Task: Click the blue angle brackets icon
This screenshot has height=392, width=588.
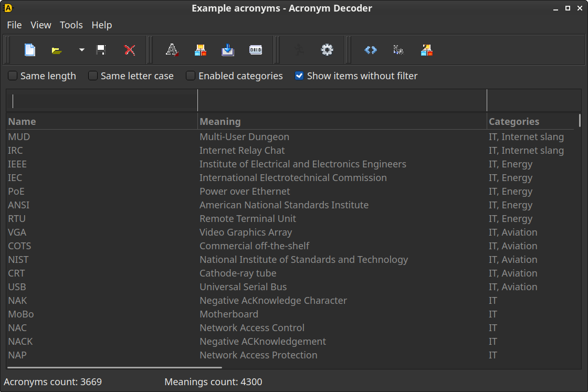Action: pos(370,50)
